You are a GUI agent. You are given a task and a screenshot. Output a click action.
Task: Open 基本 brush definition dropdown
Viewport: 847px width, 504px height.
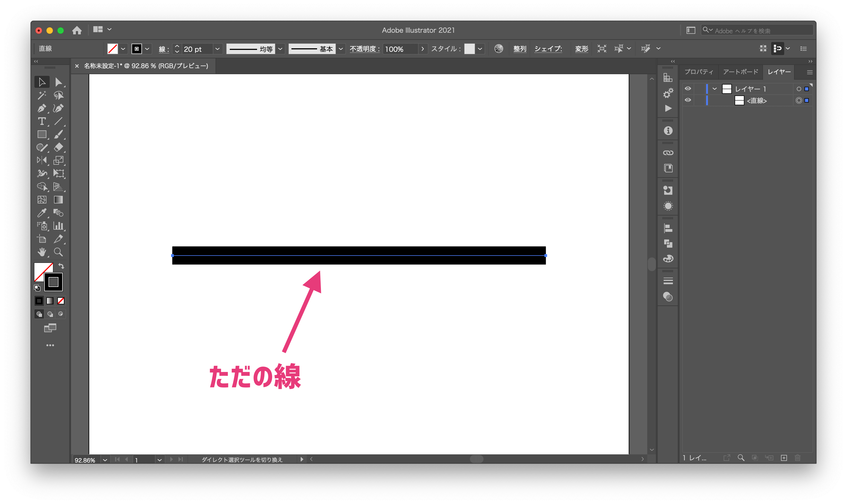(341, 49)
